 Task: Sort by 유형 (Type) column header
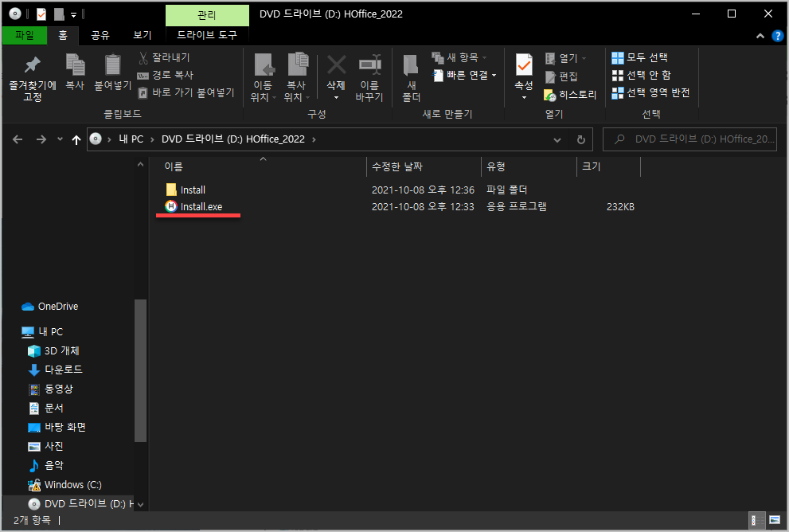(x=529, y=166)
